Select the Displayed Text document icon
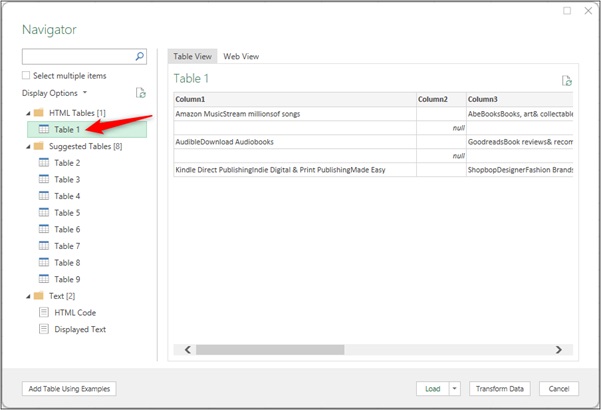 [44, 329]
